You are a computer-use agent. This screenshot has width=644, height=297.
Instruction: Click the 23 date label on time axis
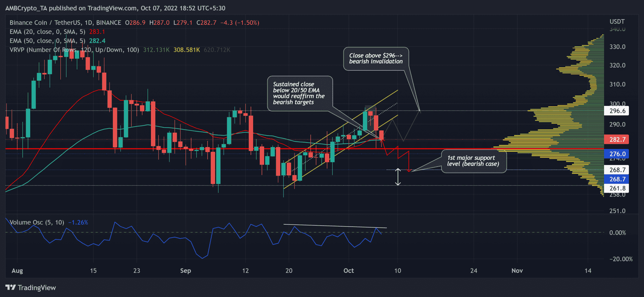click(x=136, y=271)
